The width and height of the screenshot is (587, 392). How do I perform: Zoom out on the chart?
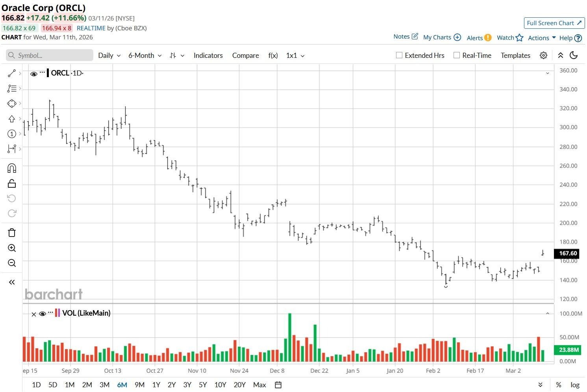pos(12,263)
